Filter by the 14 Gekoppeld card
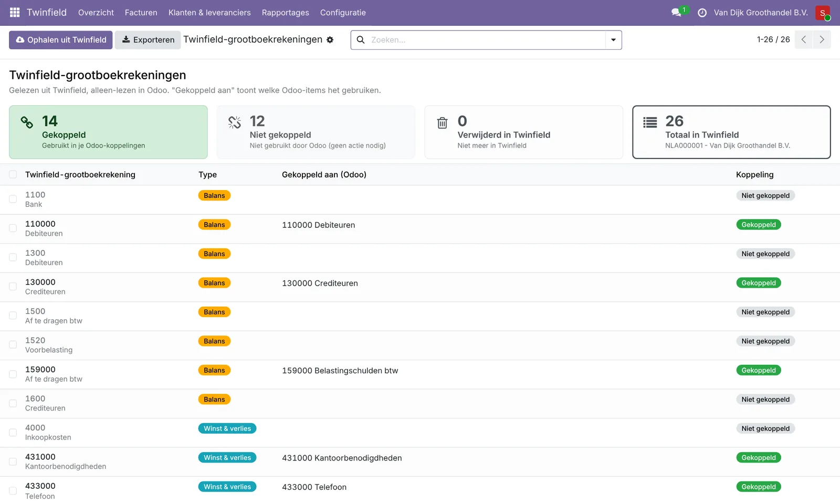Image resolution: width=840 pixels, height=504 pixels. [x=108, y=132]
